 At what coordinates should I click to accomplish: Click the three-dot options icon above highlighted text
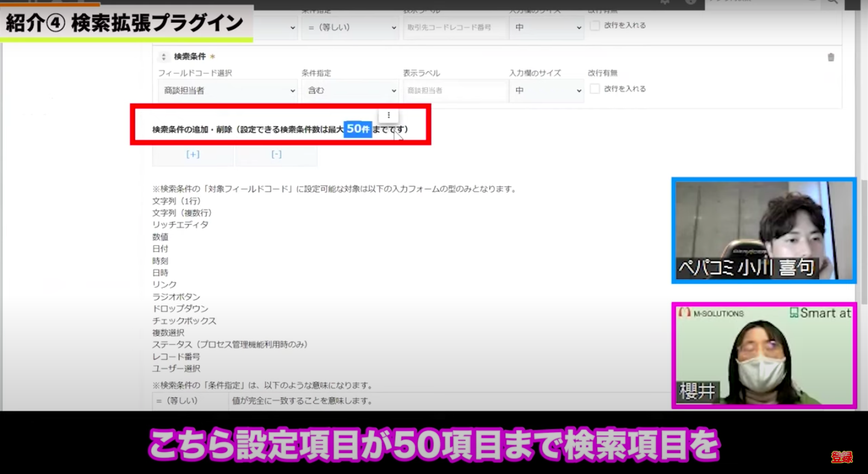(388, 115)
